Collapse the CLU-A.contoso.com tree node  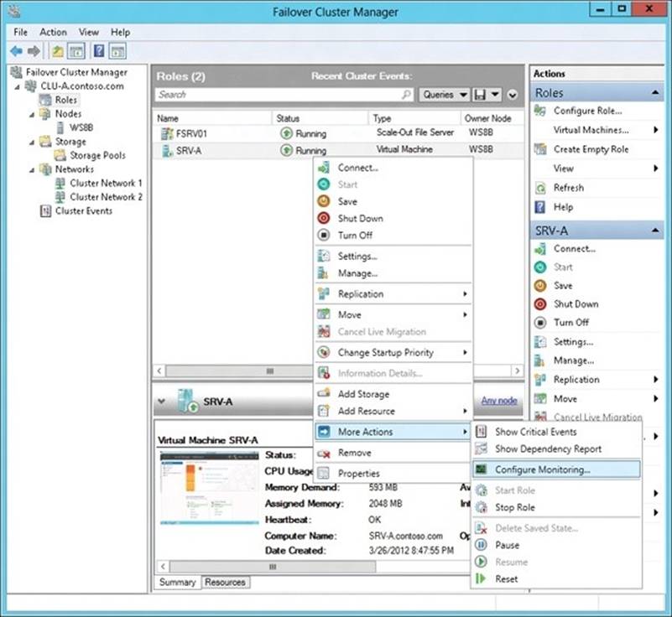[18, 87]
